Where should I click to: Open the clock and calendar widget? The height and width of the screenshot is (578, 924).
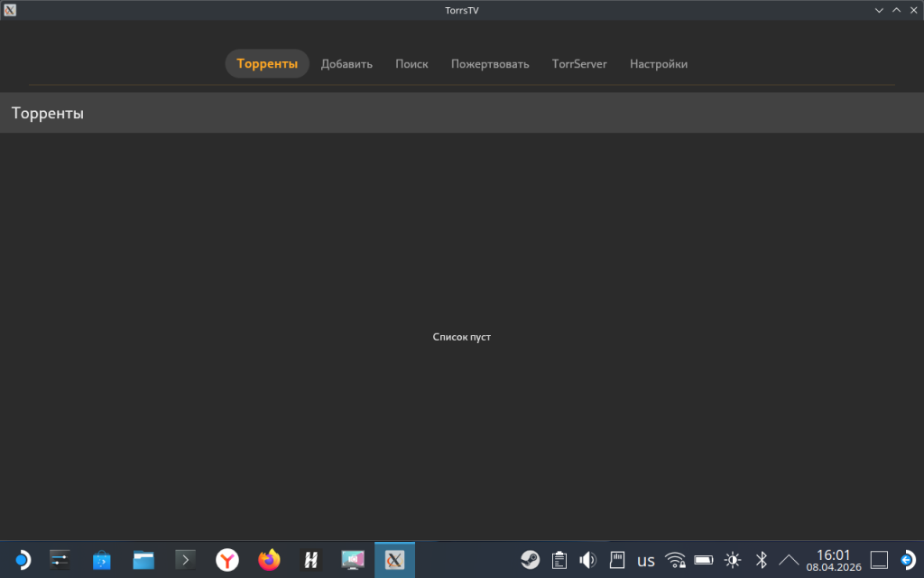833,560
